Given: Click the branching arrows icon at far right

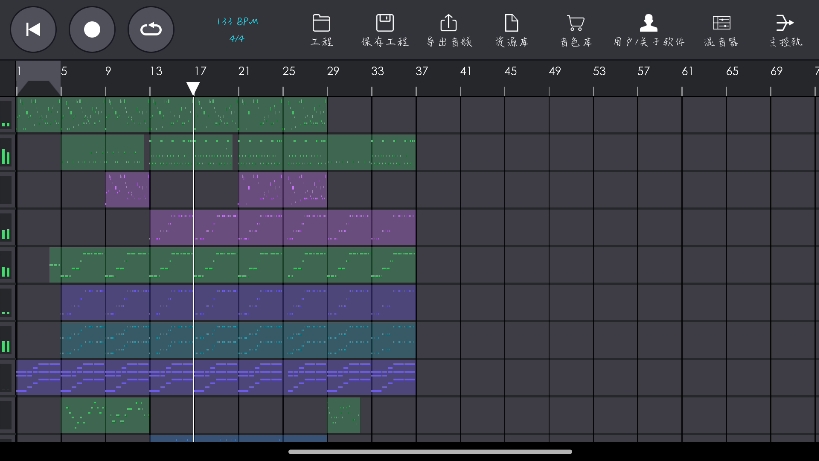Looking at the screenshot, I should pos(785,23).
